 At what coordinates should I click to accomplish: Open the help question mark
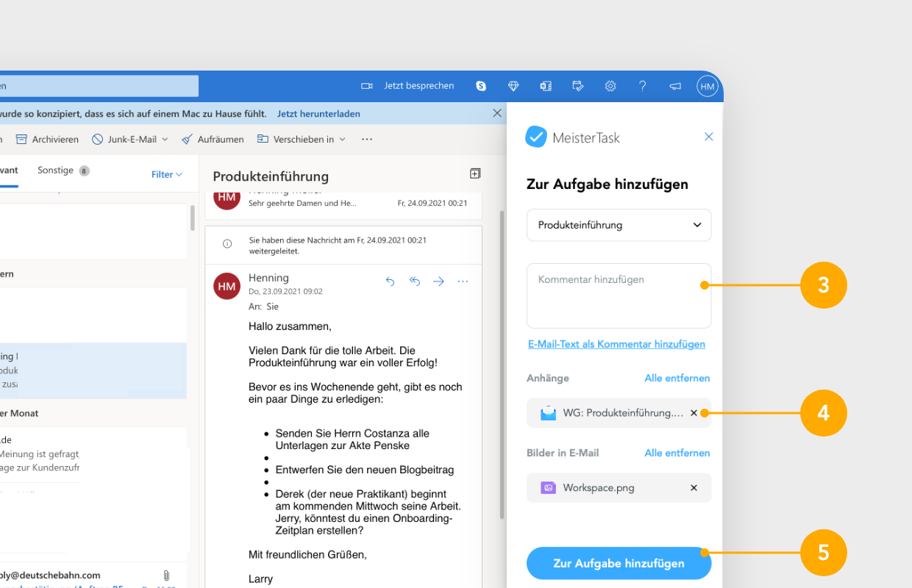[x=643, y=86]
